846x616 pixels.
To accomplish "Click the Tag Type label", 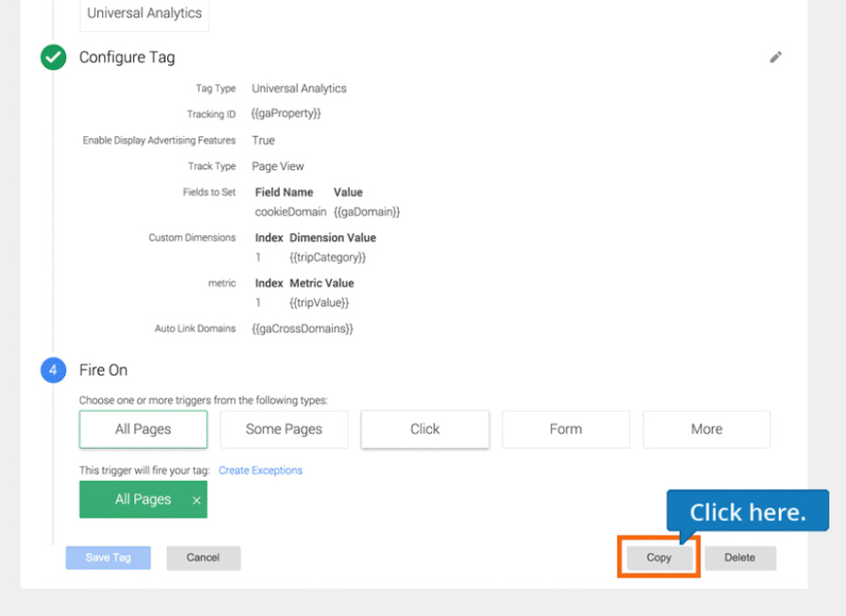I will pos(216,89).
